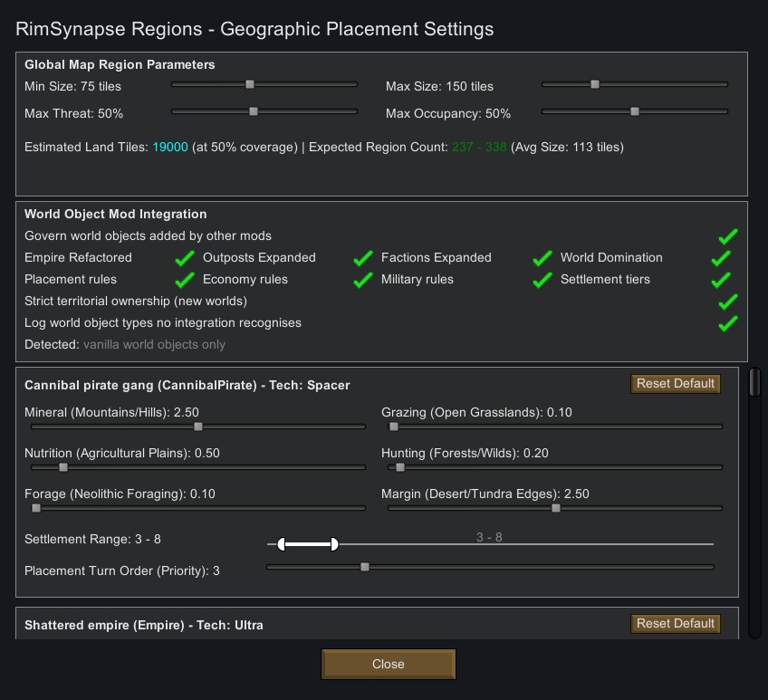Click the Max Threat slider handle
This screenshot has width=768, height=700.
click(x=254, y=111)
